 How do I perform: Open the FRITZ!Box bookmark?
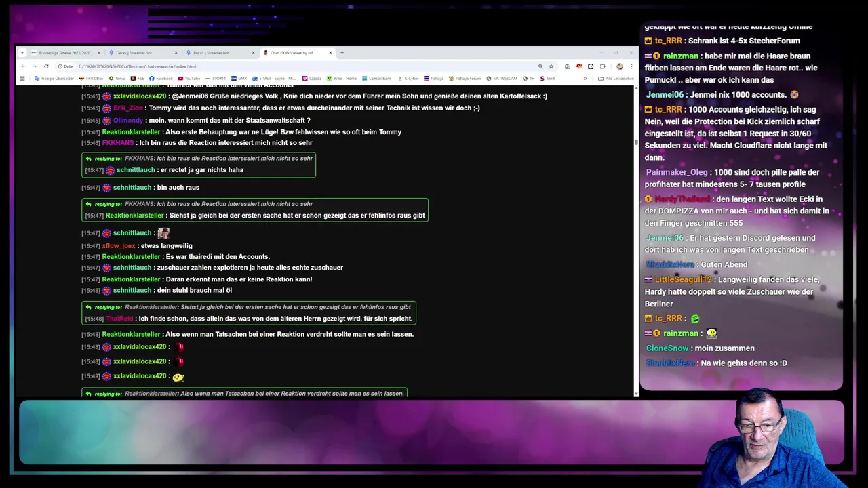91,78
